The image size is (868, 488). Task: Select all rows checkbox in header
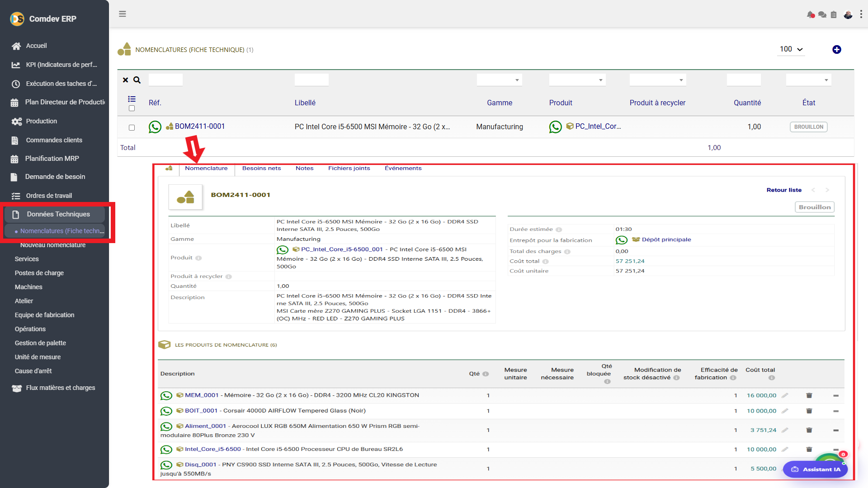[132, 108]
